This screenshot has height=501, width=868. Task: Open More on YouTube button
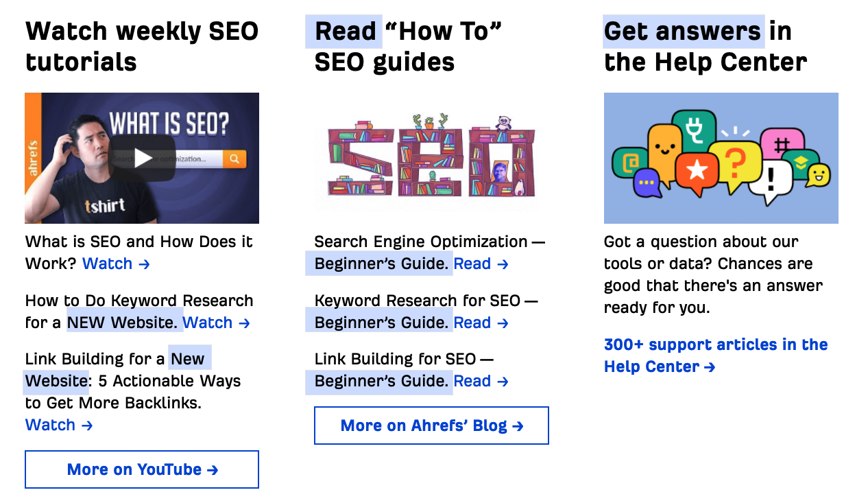pyautogui.click(x=142, y=469)
